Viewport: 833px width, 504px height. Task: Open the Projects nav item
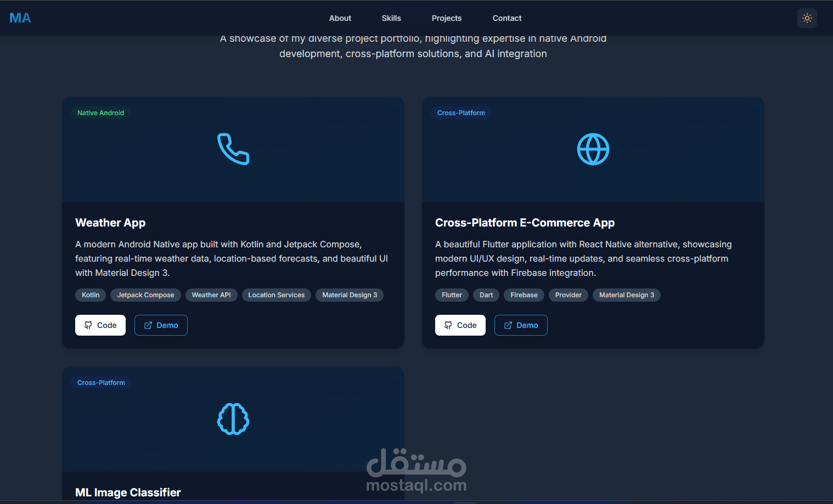click(447, 18)
